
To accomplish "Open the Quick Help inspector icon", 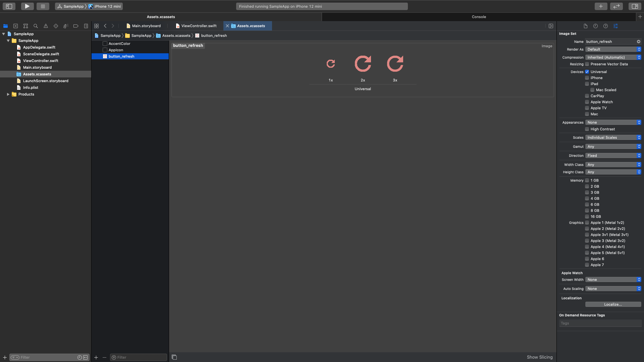I will coord(605,26).
